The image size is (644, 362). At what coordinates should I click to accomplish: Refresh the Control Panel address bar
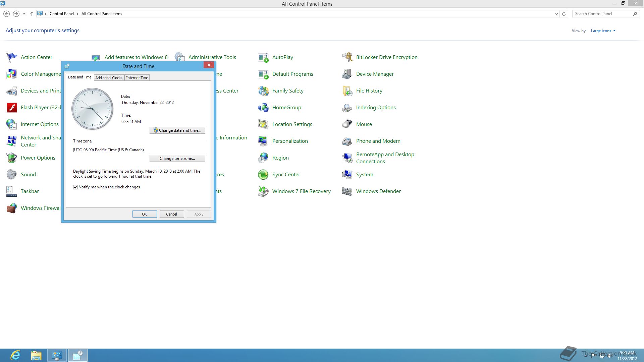[564, 14]
